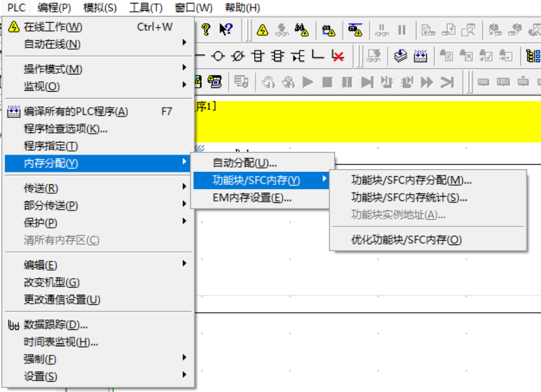Click 编译所有的PLC程序(A) menu item
Screen dimensions: 541x392
tap(76, 111)
